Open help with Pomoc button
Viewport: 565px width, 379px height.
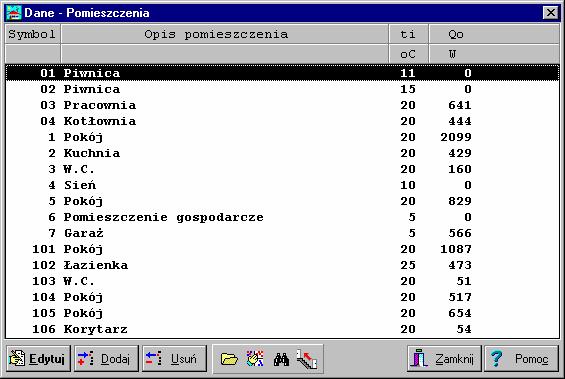point(521,358)
